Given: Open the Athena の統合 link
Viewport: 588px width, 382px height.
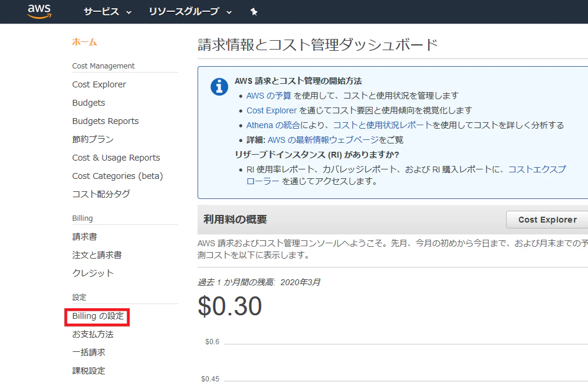Looking at the screenshot, I should tap(273, 125).
